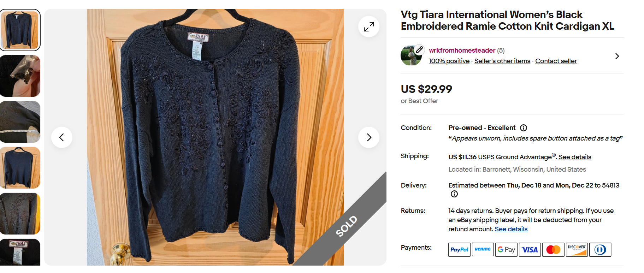
Task: Expand seller details chevron arrow
Action: [x=617, y=56]
